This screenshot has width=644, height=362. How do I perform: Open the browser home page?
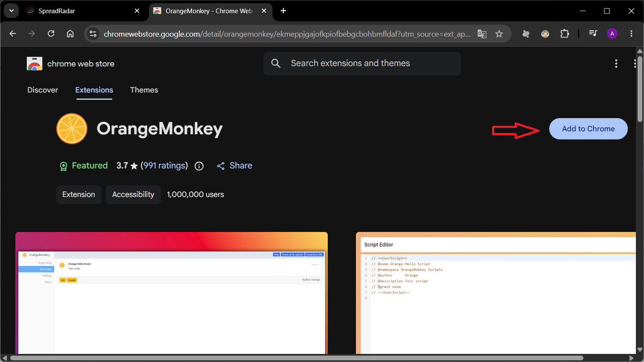pyautogui.click(x=70, y=34)
